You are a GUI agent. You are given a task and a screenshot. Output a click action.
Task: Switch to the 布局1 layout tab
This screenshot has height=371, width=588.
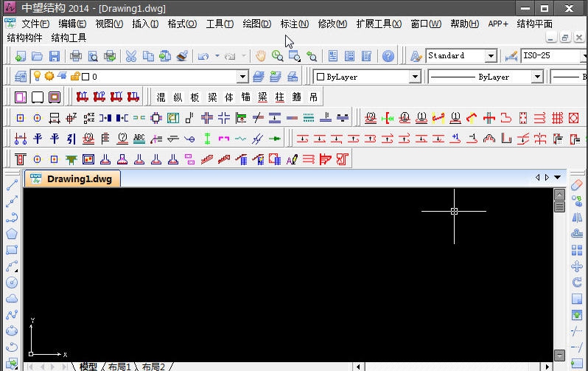click(x=119, y=367)
